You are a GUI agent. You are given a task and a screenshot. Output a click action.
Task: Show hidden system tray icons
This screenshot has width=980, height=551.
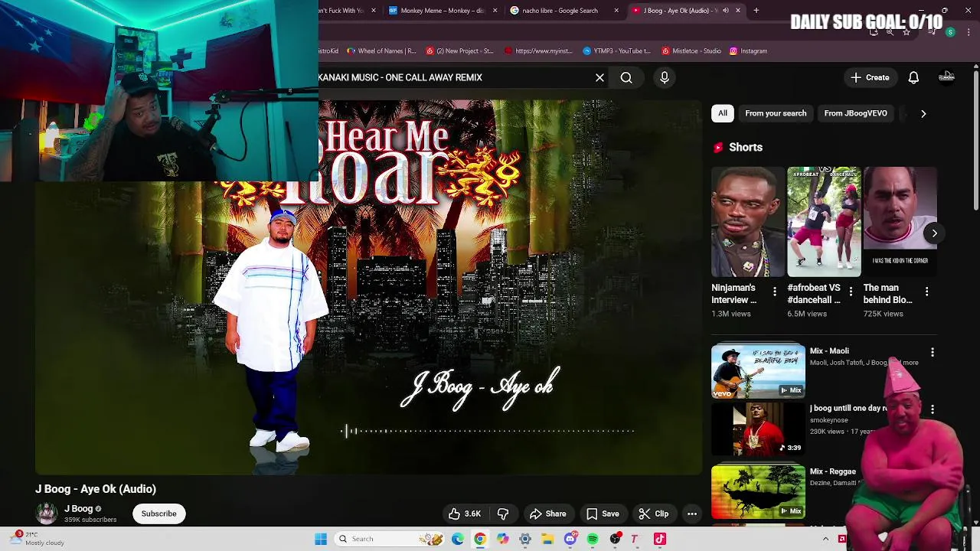click(x=825, y=539)
